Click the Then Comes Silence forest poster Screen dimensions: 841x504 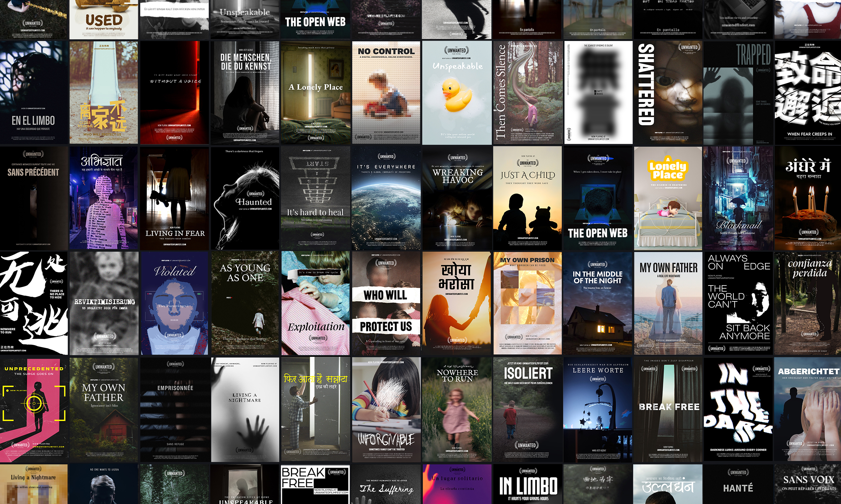(527, 93)
